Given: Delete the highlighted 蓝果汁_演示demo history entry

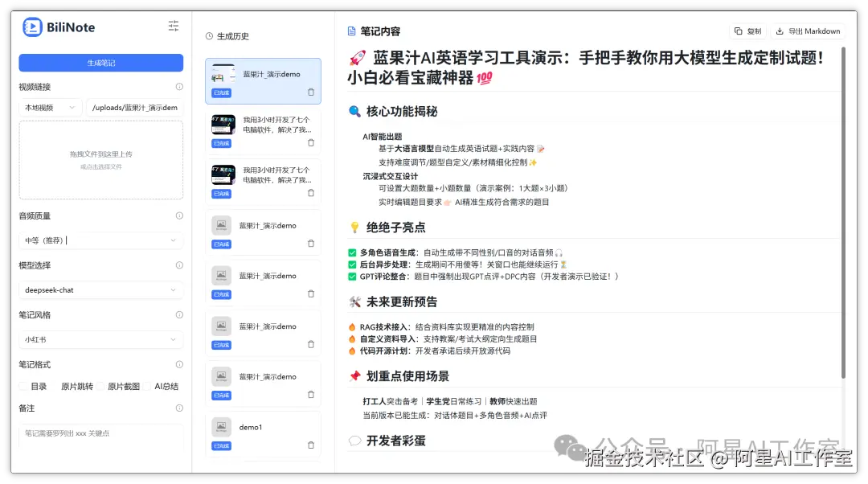Looking at the screenshot, I should click(x=311, y=92).
